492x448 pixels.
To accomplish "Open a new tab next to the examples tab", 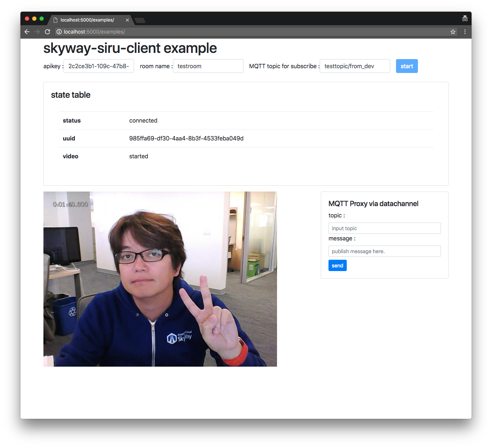I will 140,20.
